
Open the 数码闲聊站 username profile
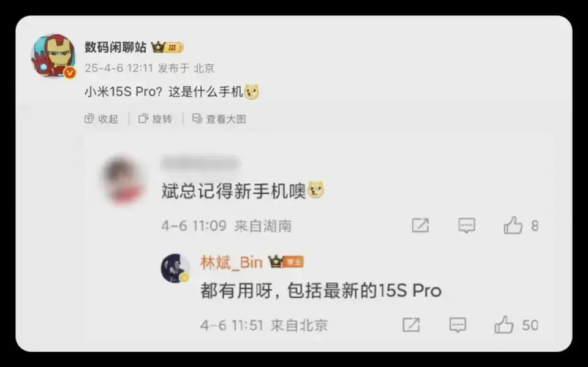(x=116, y=47)
